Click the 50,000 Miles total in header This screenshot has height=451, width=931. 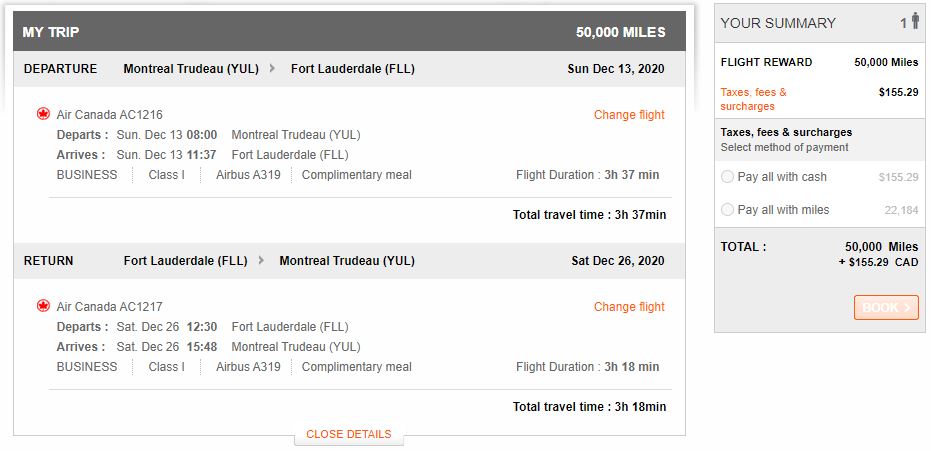(620, 32)
